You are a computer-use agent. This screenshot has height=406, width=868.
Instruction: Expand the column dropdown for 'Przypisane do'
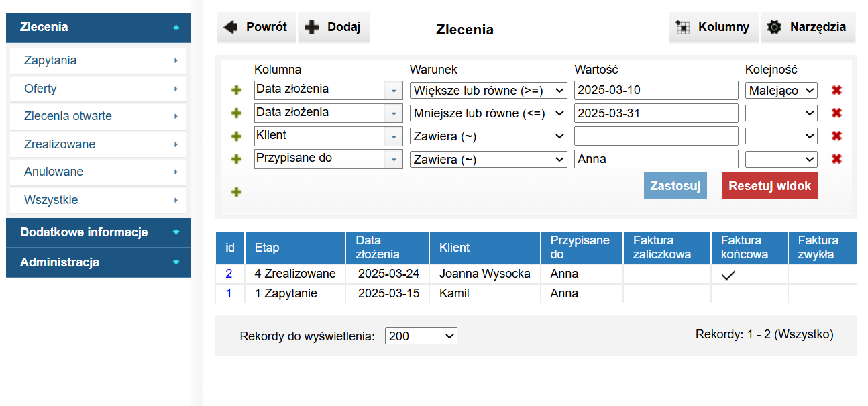coord(392,159)
